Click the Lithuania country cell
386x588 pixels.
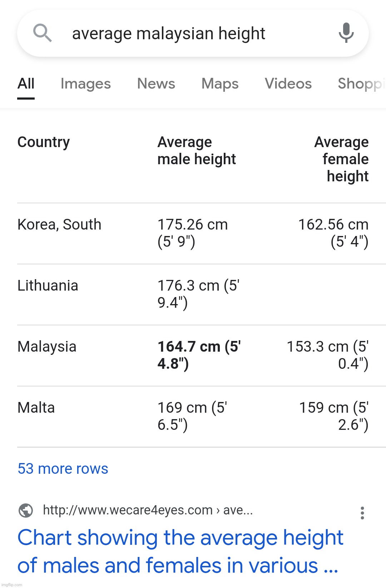tap(48, 286)
